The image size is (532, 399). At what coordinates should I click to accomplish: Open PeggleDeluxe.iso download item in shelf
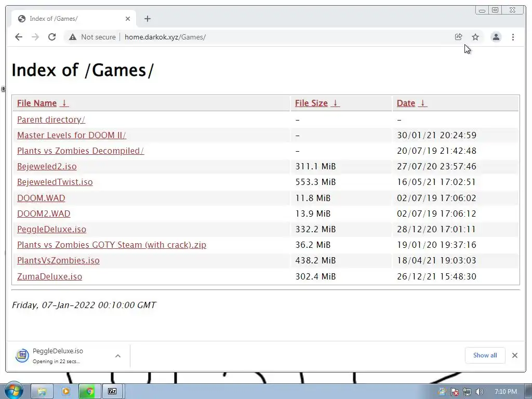[58, 355]
